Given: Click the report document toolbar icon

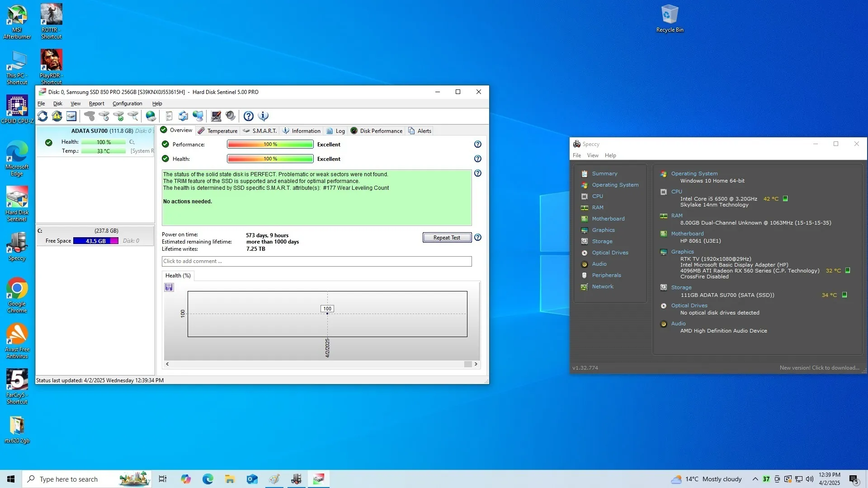Looking at the screenshot, I should click(169, 116).
